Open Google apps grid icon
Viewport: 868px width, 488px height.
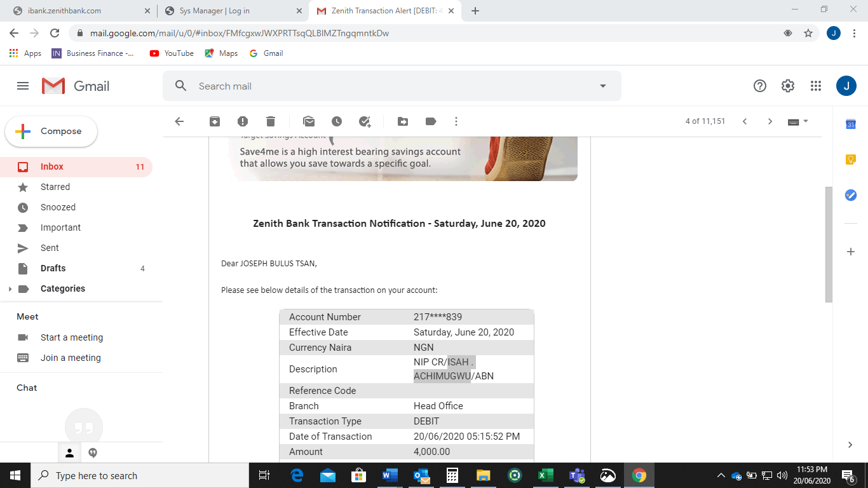coord(816,86)
